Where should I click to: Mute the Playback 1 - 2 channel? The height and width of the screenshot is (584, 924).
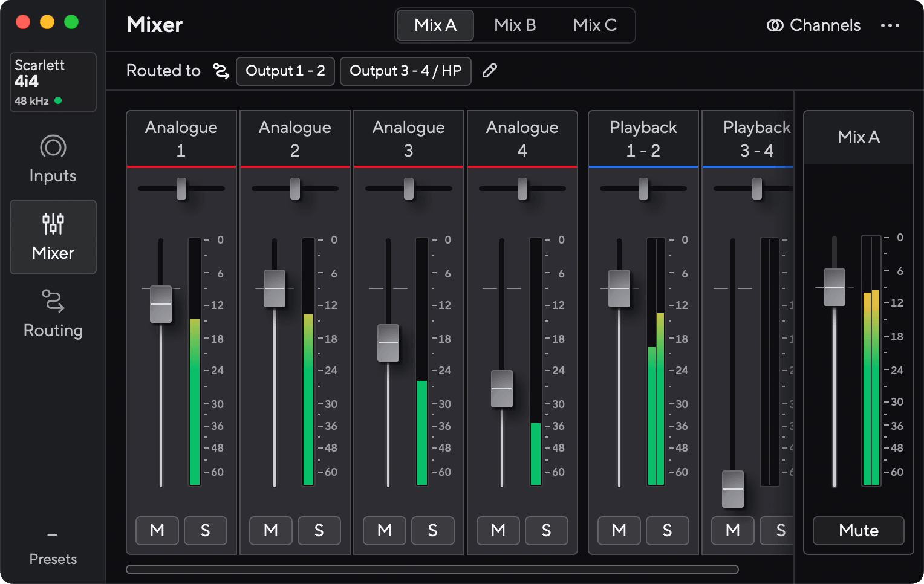pyautogui.click(x=619, y=531)
